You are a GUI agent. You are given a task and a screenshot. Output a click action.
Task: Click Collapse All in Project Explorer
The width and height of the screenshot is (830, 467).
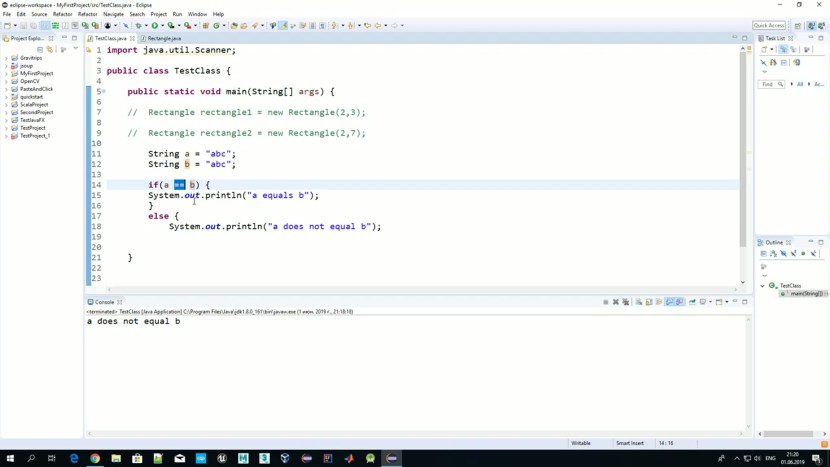pos(40,49)
